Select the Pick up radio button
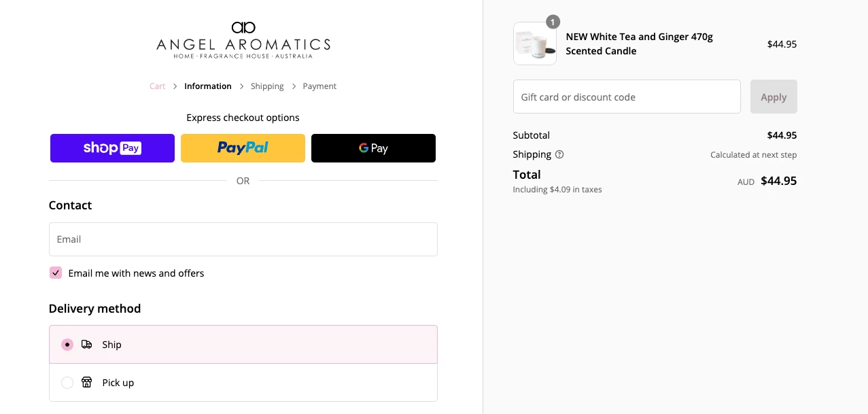This screenshot has height=414, width=868. pyautogui.click(x=67, y=383)
